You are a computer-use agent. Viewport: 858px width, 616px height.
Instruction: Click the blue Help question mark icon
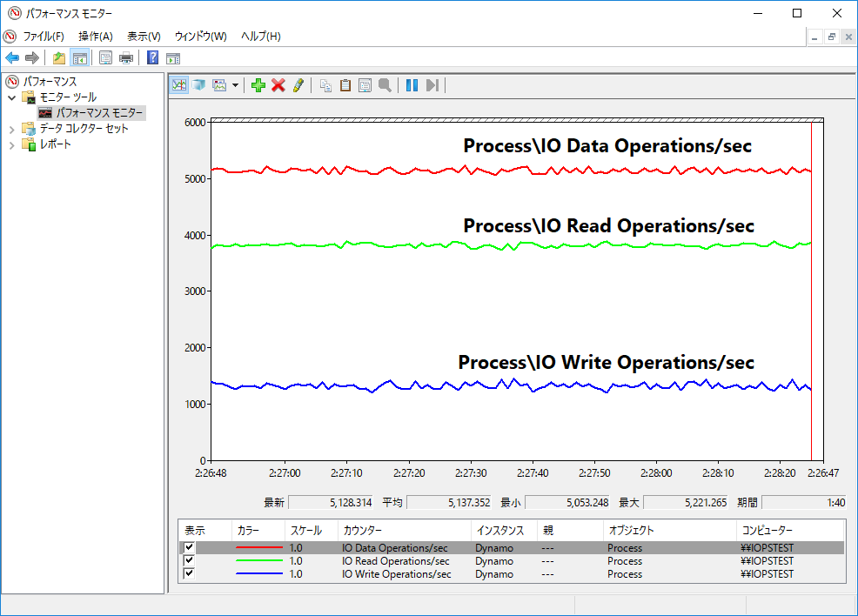coord(152,57)
